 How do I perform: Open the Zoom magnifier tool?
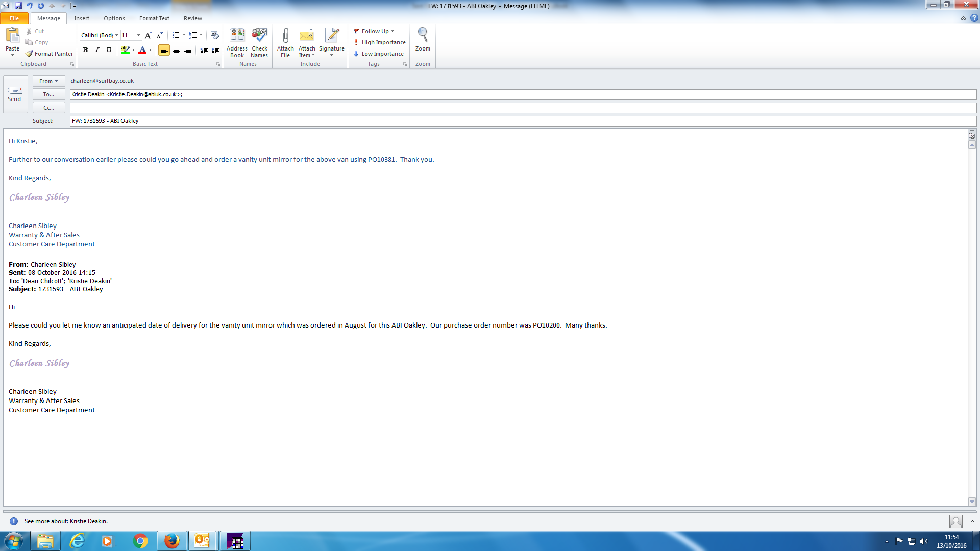423,40
